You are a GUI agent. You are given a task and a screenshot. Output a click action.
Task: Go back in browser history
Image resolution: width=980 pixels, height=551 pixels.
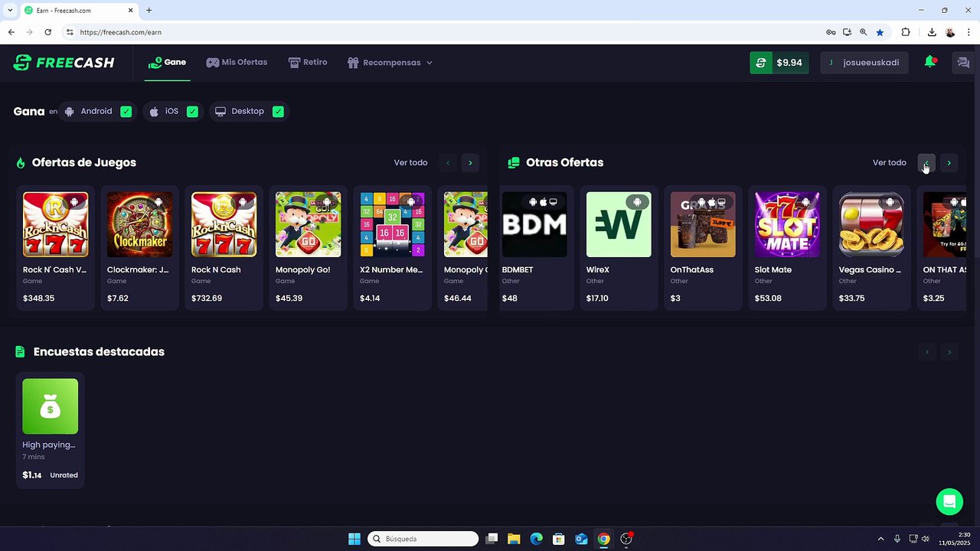(11, 32)
